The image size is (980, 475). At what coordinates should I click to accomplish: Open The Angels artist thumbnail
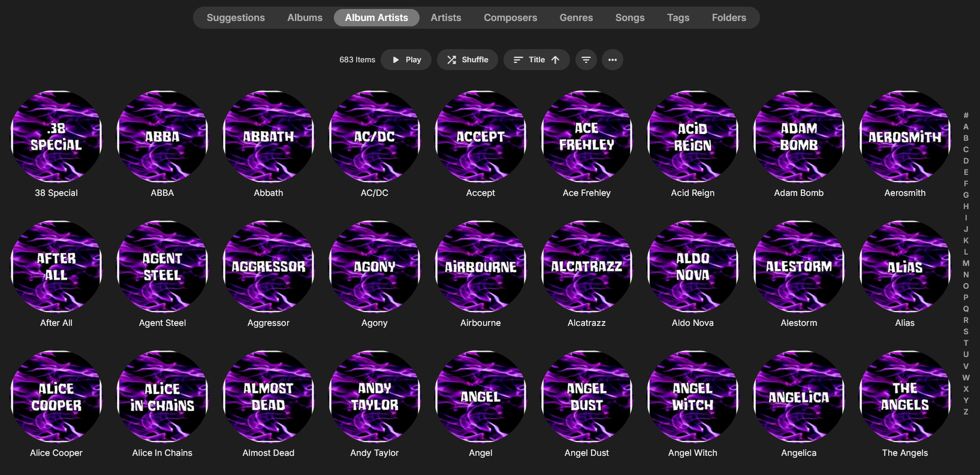905,397
